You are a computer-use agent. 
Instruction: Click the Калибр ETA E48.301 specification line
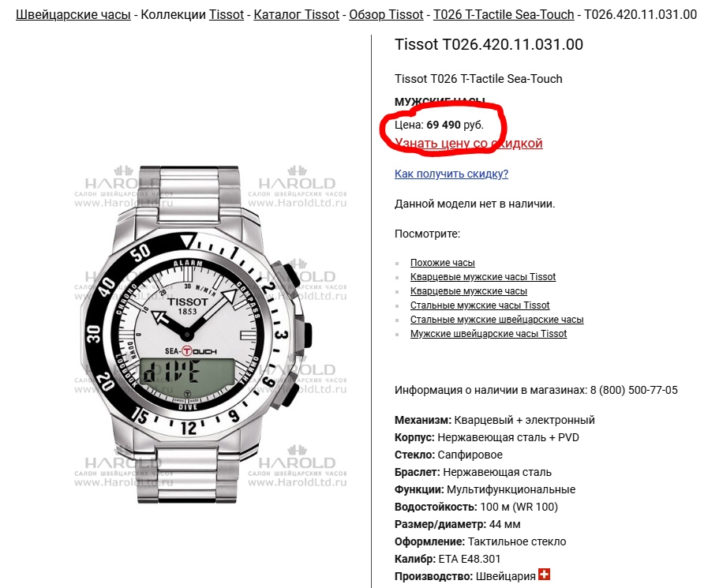point(448,559)
